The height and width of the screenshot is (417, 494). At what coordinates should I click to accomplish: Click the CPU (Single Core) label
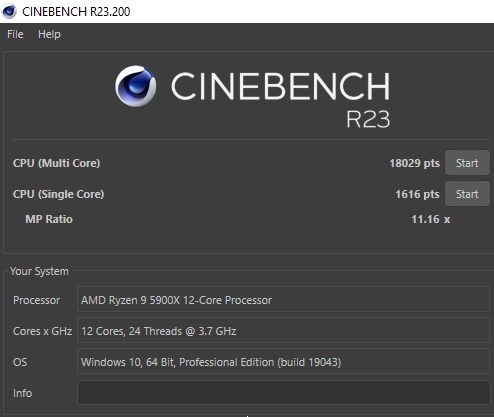[x=58, y=194]
